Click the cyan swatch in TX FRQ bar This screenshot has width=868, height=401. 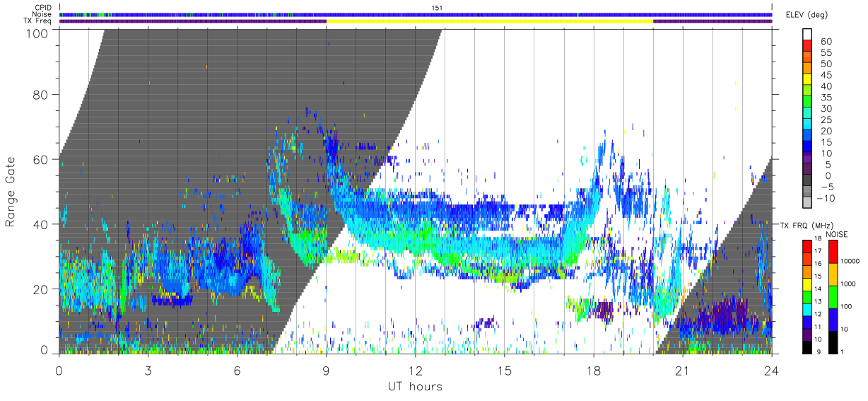click(x=807, y=310)
